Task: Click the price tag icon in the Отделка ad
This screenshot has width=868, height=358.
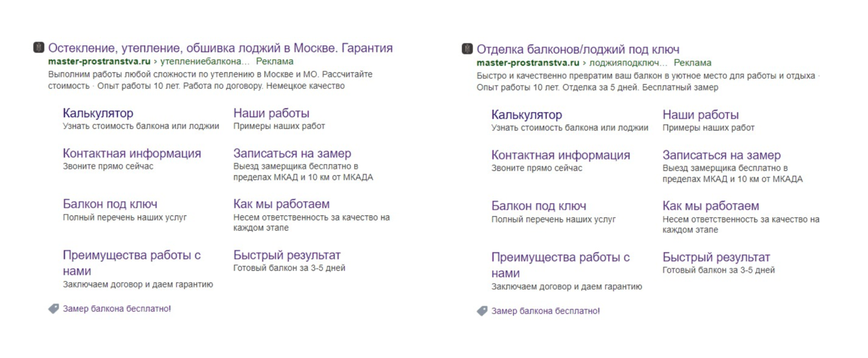Action: click(482, 311)
